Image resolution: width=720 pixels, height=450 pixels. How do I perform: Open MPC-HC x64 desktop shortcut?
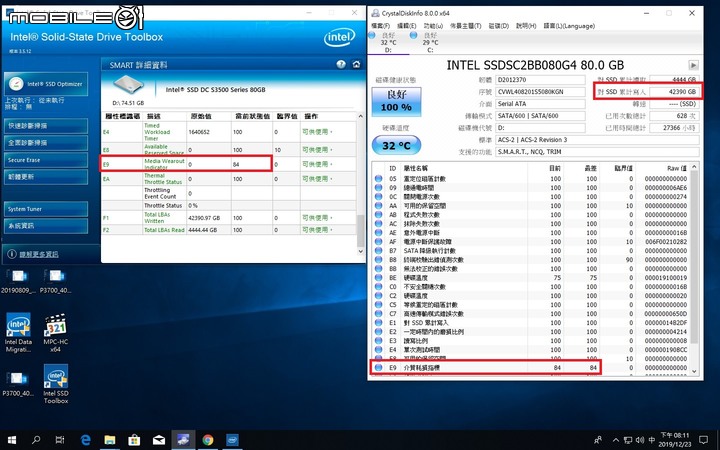tap(56, 333)
